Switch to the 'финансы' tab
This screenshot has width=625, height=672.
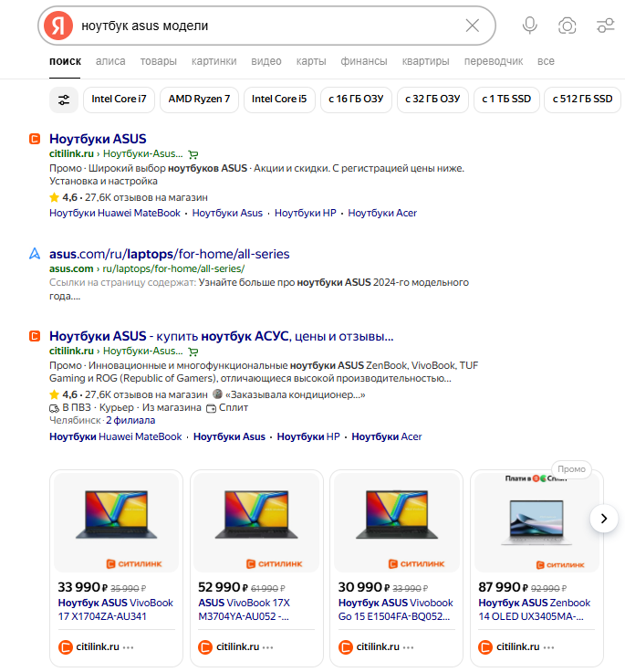pos(364,61)
